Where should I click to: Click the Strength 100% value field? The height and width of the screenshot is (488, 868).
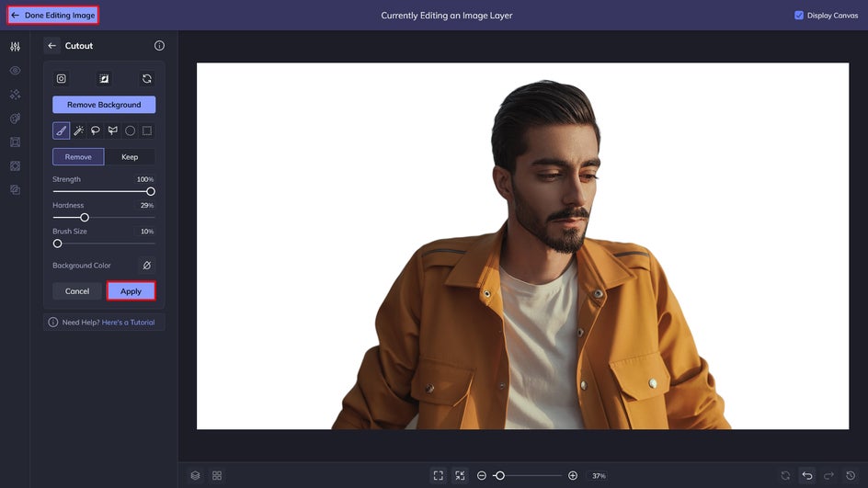[145, 179]
